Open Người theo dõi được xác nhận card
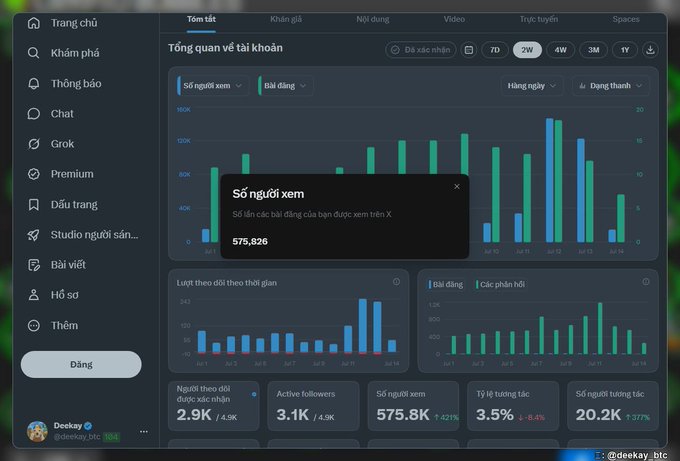 click(213, 406)
